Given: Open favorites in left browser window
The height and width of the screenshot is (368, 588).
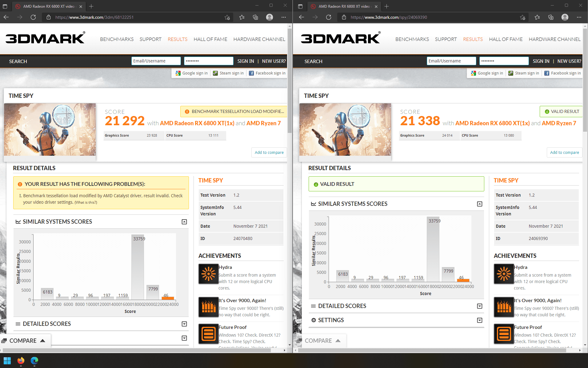Looking at the screenshot, I should pos(242,17).
